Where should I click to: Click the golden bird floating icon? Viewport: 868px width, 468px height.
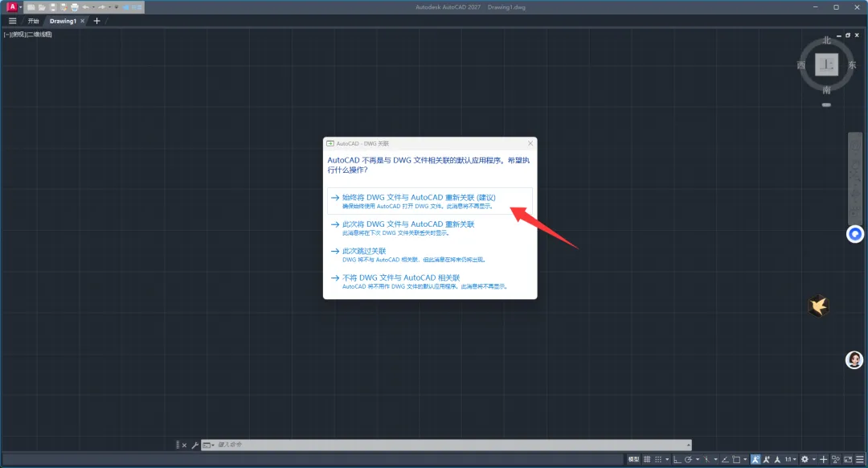point(818,306)
